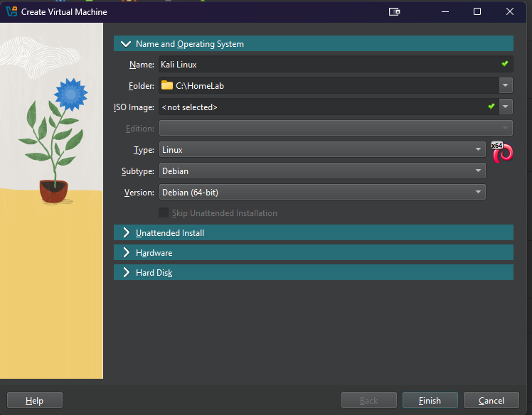Click the Help button
This screenshot has width=532, height=415.
click(35, 400)
